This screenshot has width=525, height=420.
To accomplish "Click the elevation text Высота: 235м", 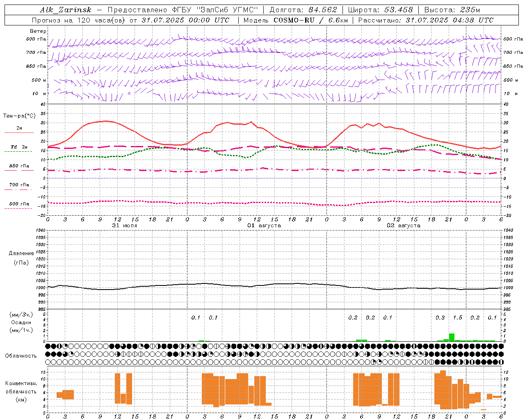I will 452,10.
